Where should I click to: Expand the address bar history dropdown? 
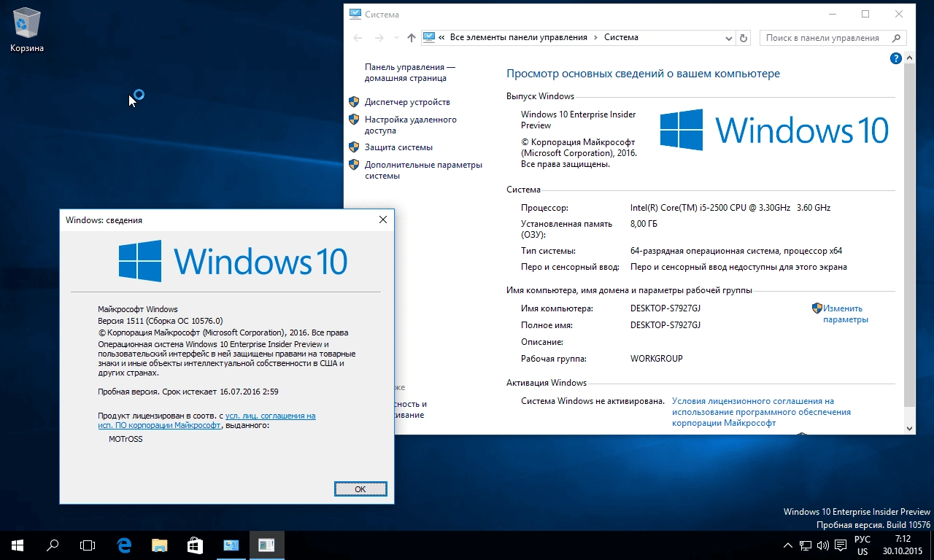(729, 38)
